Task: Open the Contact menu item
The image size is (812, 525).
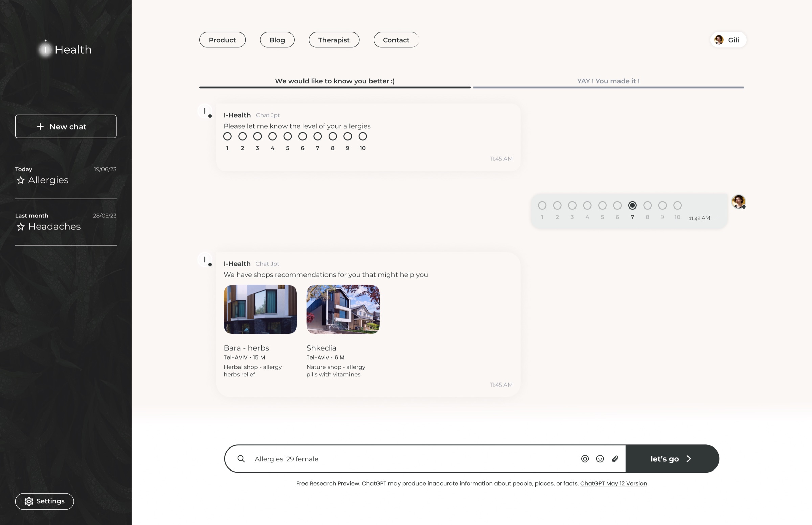Action: tap(396, 40)
